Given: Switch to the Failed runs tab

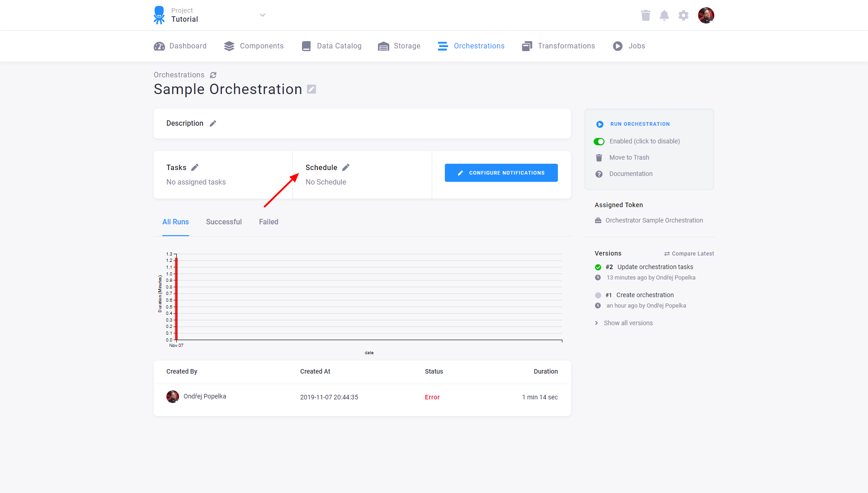Looking at the screenshot, I should (268, 222).
